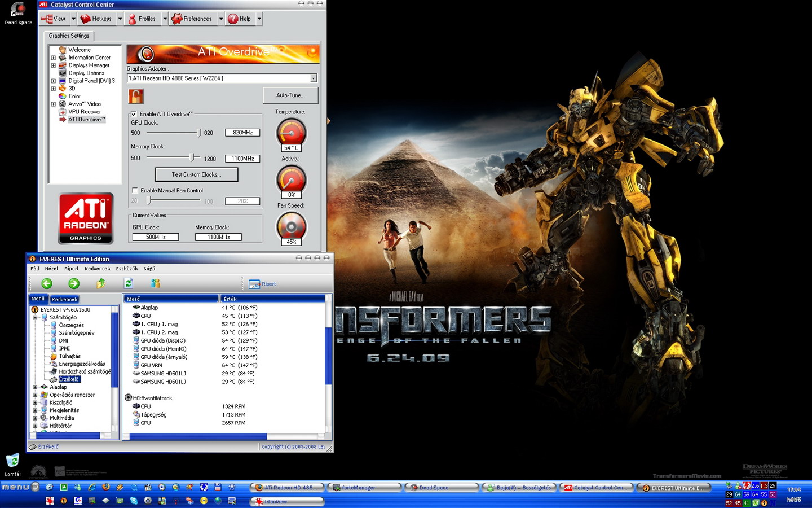Select the Graphics Settings tab
The width and height of the screenshot is (812, 508).
pyautogui.click(x=69, y=36)
